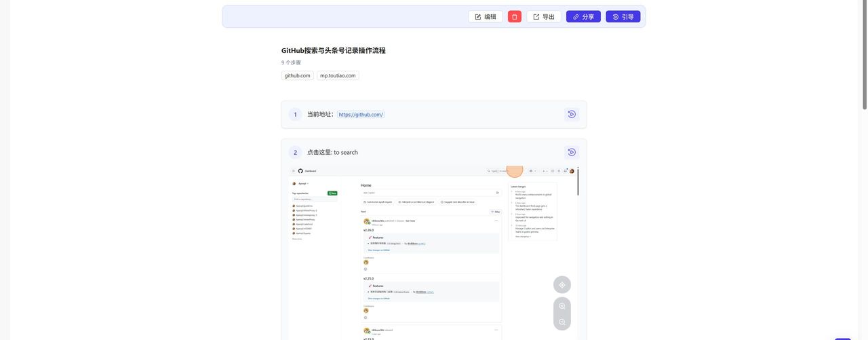
Task: Click the step 2 GitHub screenshot thumbnail
Action: pos(433,252)
